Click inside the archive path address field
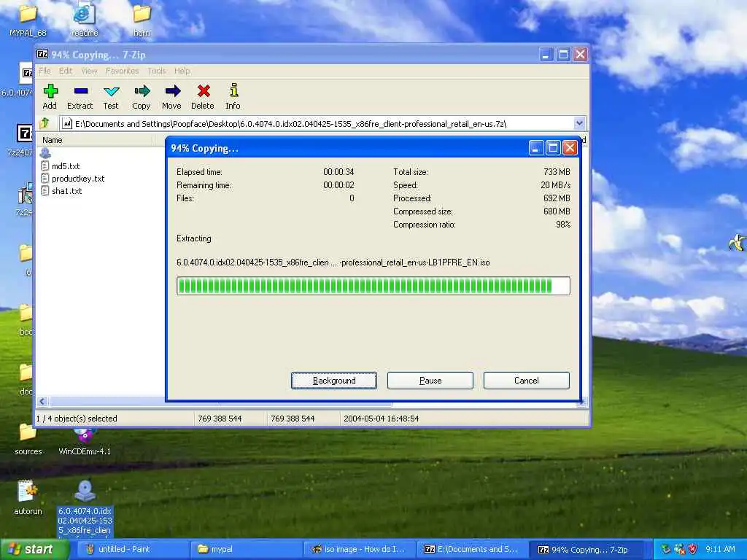The width and height of the screenshot is (747, 560). point(317,124)
